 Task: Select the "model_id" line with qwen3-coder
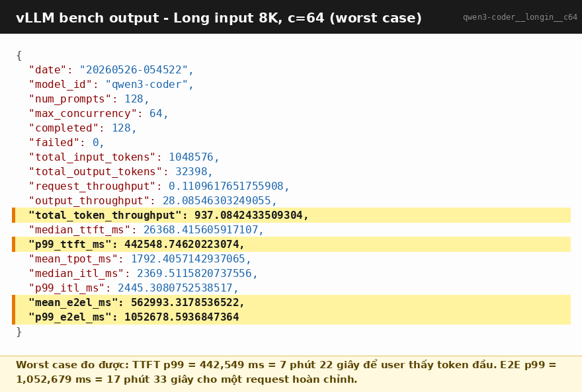(111, 84)
